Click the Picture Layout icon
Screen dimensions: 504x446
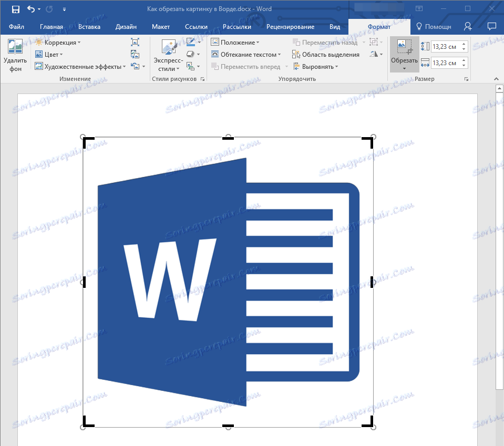(191, 66)
